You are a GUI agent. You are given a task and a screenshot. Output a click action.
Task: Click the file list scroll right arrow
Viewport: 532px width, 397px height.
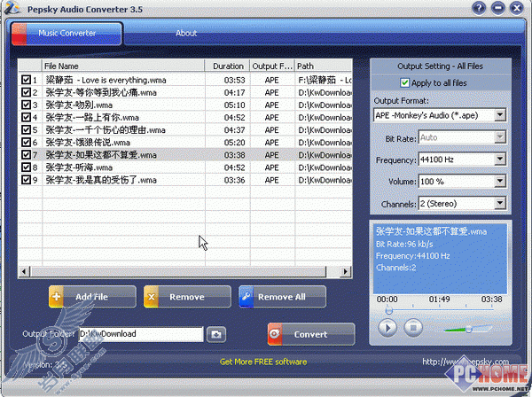point(345,271)
